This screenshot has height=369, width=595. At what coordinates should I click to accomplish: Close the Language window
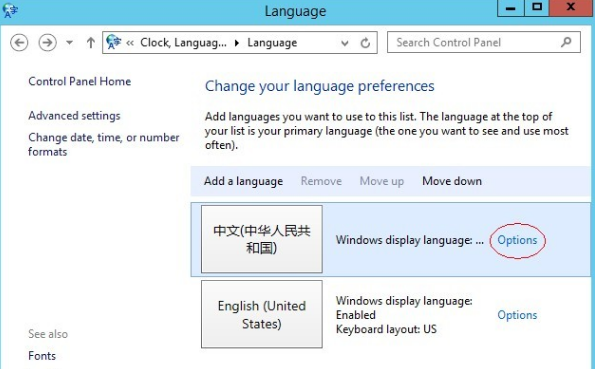(571, 8)
